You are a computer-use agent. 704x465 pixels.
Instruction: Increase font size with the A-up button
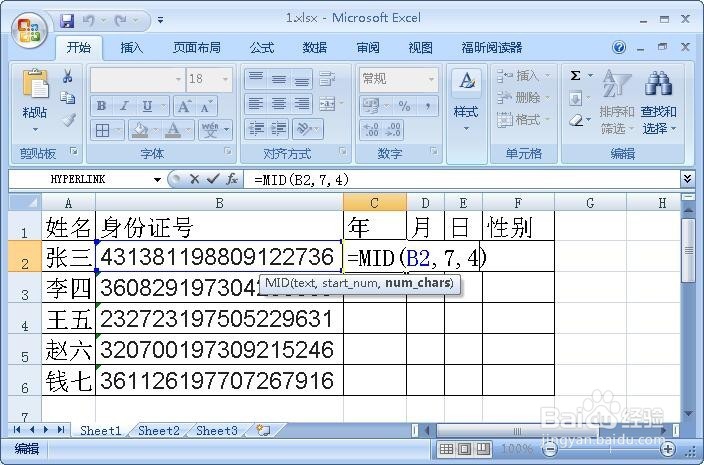pos(183,107)
